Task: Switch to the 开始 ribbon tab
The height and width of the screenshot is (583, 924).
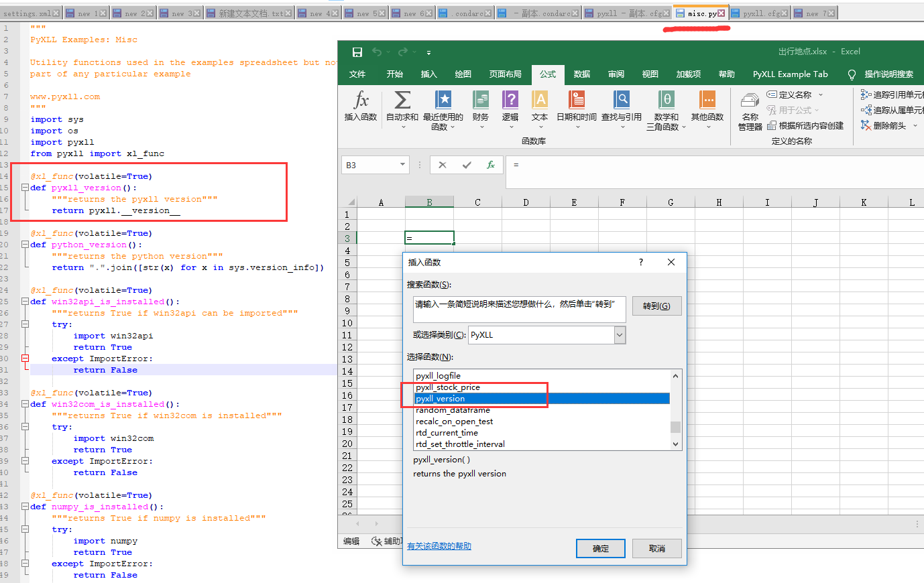Action: 395,74
